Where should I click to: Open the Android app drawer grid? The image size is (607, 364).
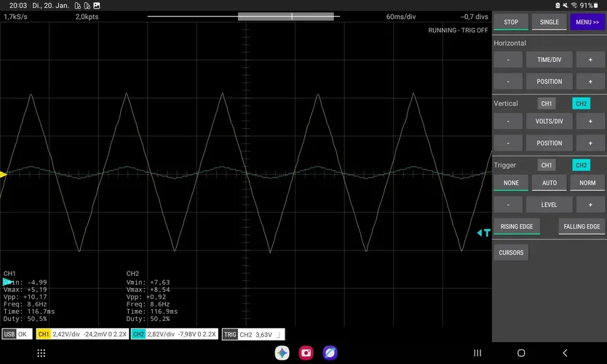point(41,353)
